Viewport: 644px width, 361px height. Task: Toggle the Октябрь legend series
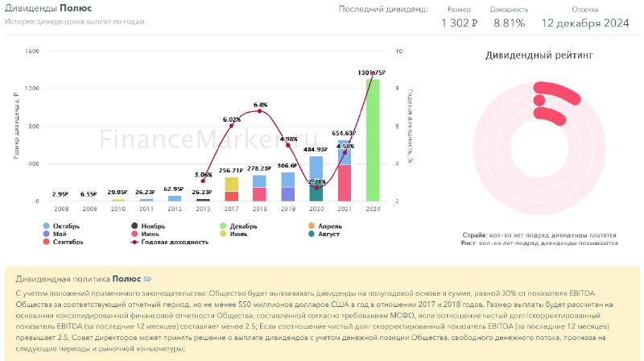point(61,226)
